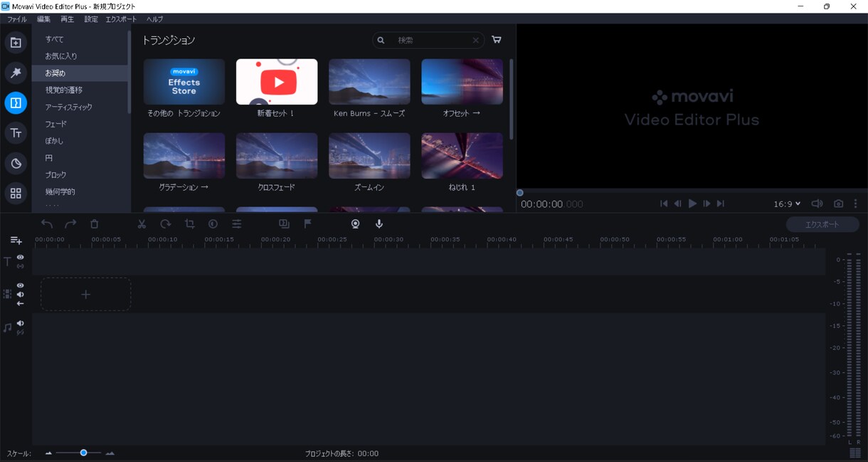This screenshot has width=868, height=462.
Task: Click the trash delete icon
Action: click(x=94, y=224)
